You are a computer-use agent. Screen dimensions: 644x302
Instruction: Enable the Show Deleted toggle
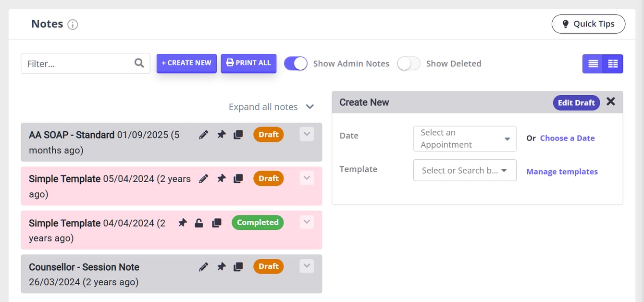[x=409, y=63]
